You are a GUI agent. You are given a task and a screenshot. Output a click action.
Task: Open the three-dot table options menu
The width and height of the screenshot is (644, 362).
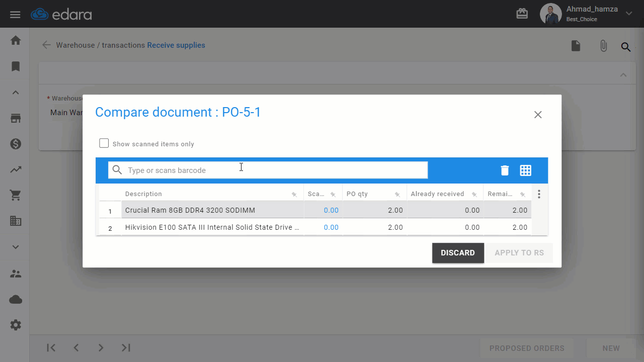tap(539, 194)
